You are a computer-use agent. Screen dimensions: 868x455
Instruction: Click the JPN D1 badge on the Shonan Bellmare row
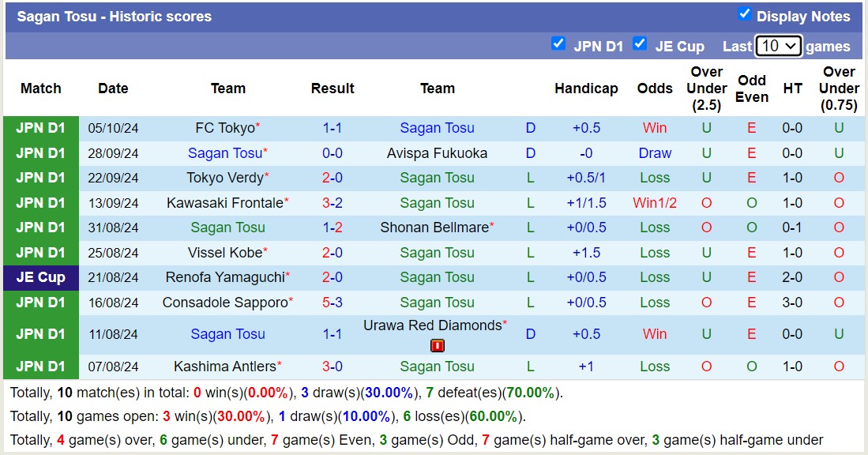(40, 227)
